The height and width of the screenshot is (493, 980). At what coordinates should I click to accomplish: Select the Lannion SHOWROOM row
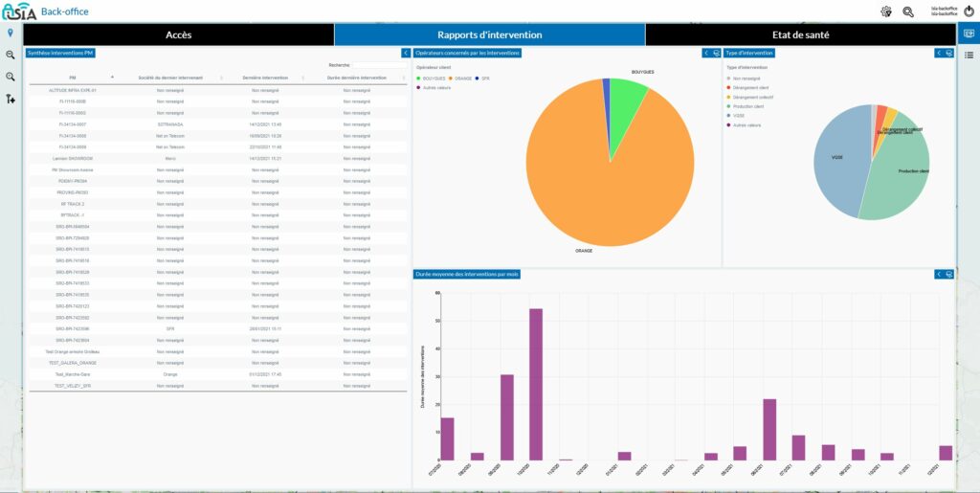(x=218, y=159)
